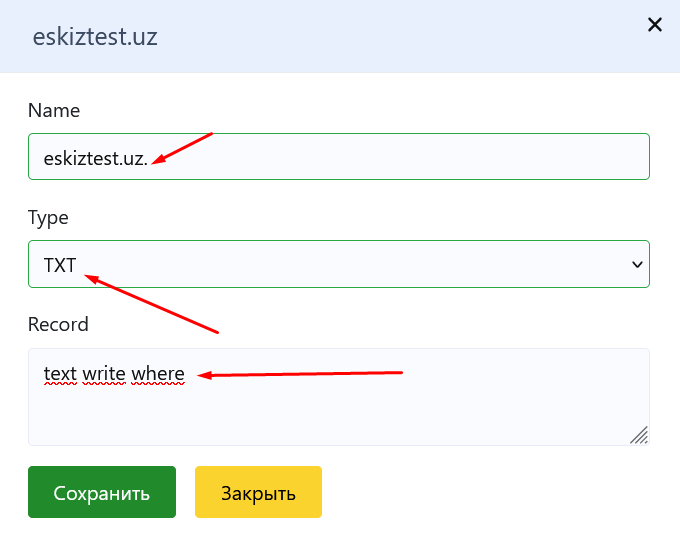Open the Type dropdown showing TXT
Image resolution: width=680 pixels, height=554 pixels.
pyautogui.click(x=338, y=264)
